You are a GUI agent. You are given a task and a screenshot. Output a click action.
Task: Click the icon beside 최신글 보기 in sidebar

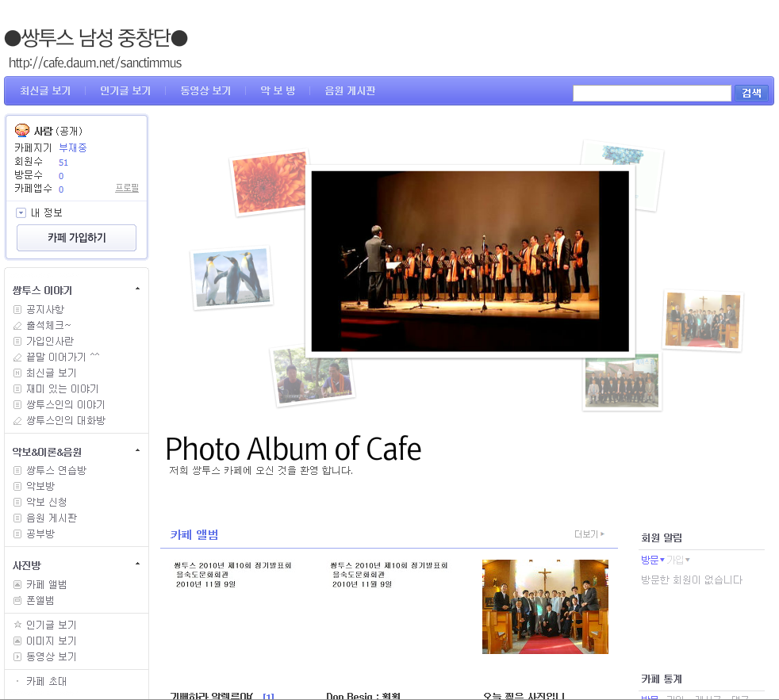click(x=17, y=373)
